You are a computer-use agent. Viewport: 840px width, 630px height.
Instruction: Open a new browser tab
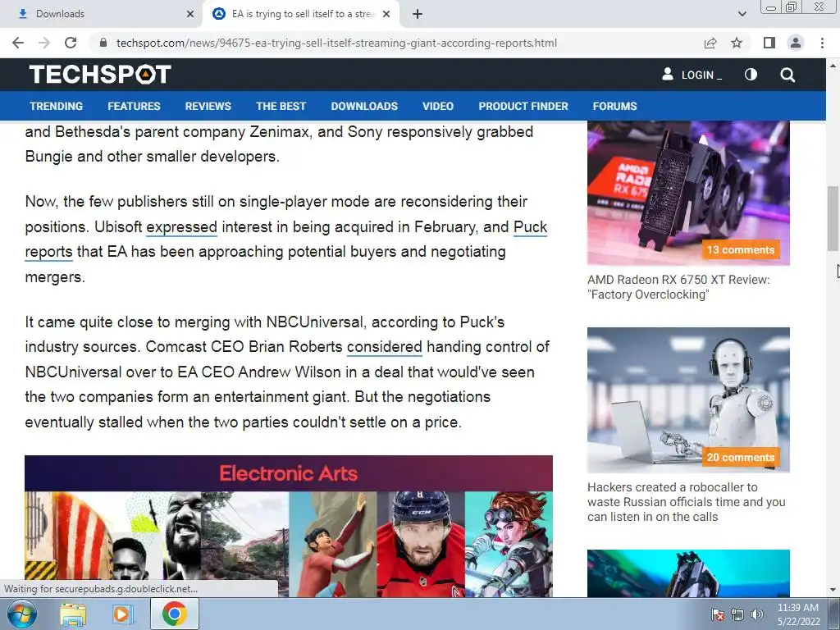pyautogui.click(x=418, y=14)
